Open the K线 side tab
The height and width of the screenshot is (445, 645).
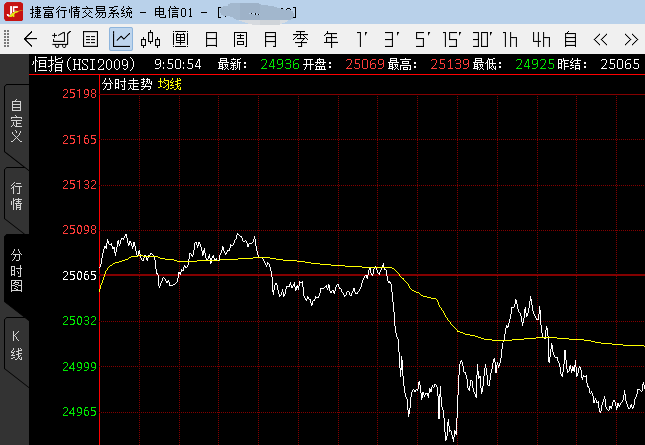16,345
